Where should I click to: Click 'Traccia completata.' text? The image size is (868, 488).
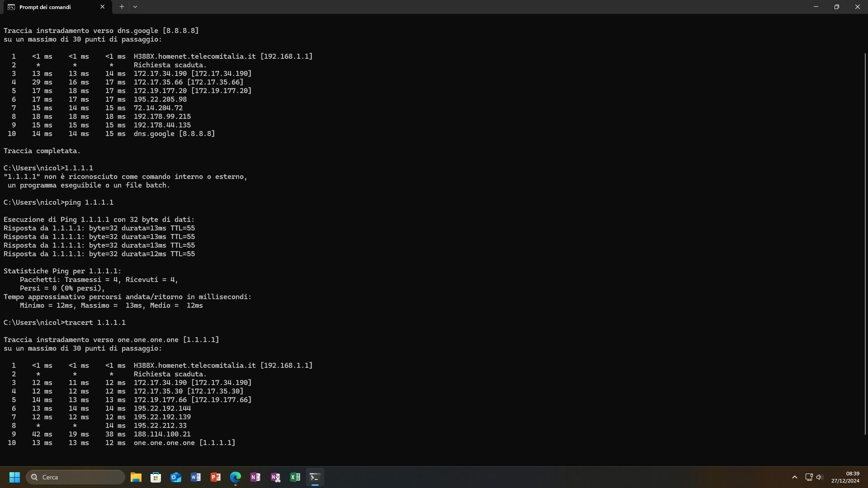[42, 151]
